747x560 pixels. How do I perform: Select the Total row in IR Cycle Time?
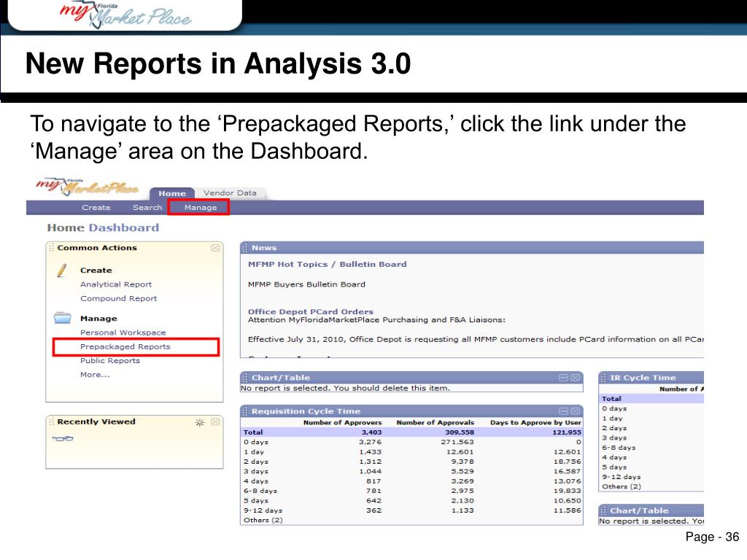pos(651,399)
